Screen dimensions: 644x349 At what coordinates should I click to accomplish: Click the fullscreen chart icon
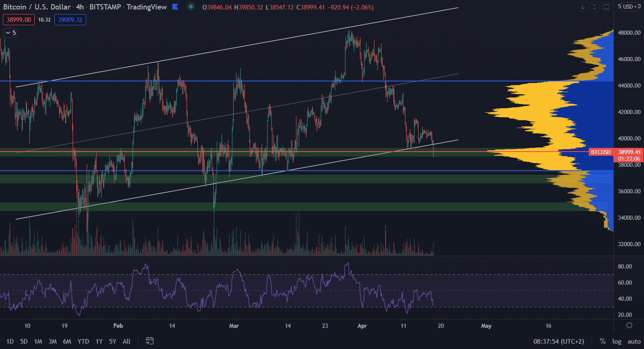[x=606, y=7]
